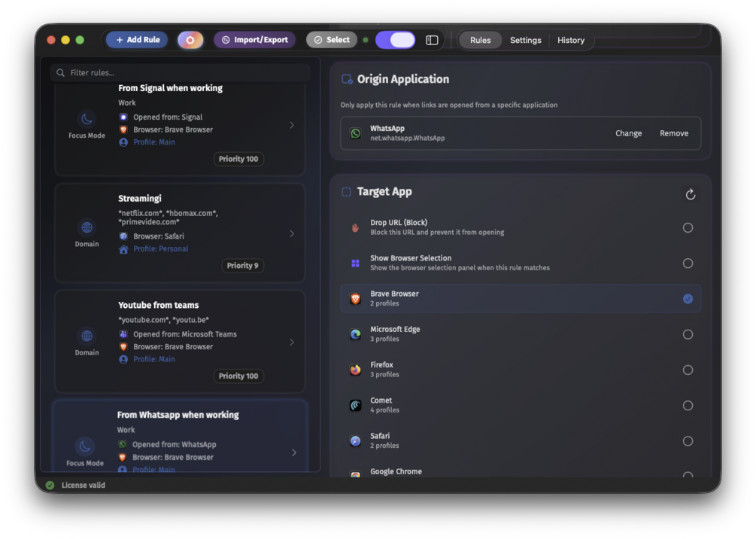The width and height of the screenshot is (756, 539).
Task: Open Profile: Main link in Youtube rule
Action: tap(154, 359)
